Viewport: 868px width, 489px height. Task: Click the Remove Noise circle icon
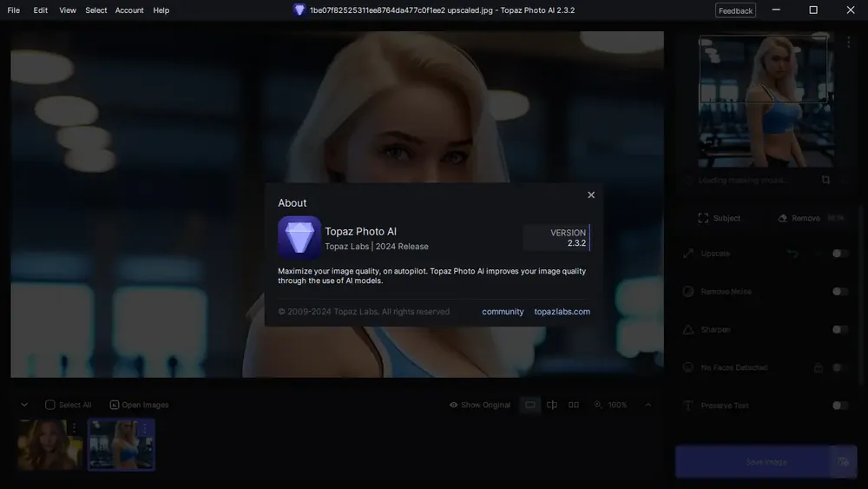pyautogui.click(x=688, y=291)
